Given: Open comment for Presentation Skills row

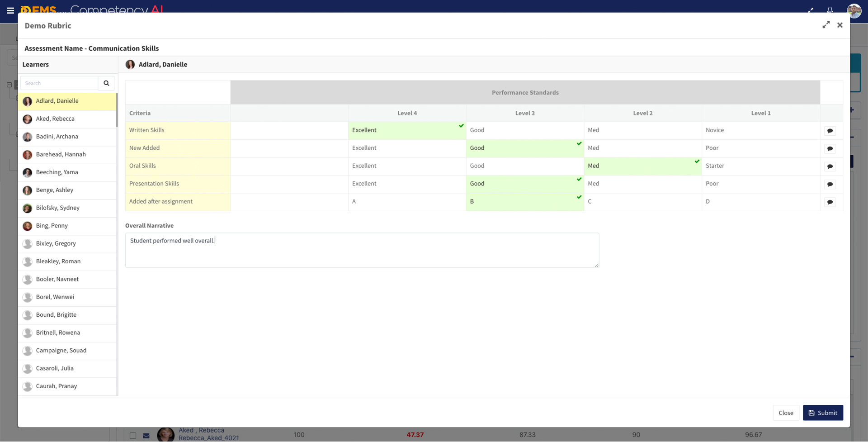Looking at the screenshot, I should (830, 185).
